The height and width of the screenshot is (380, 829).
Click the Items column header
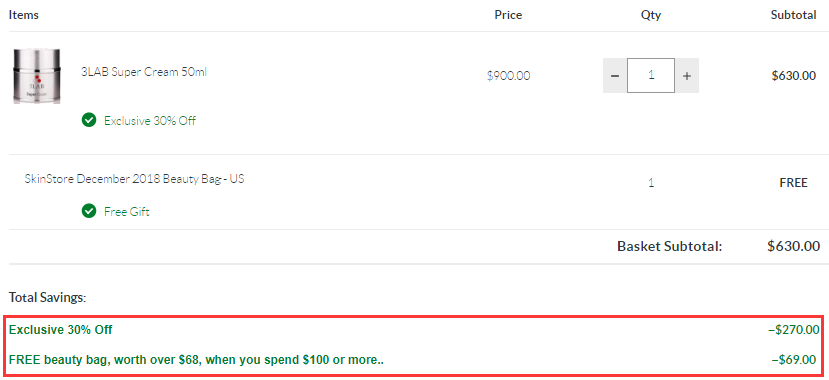[24, 15]
